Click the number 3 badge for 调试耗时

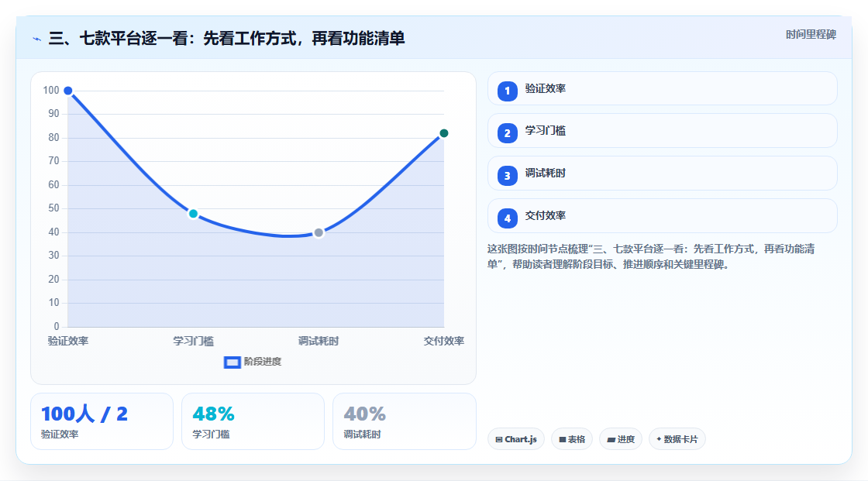click(x=507, y=176)
